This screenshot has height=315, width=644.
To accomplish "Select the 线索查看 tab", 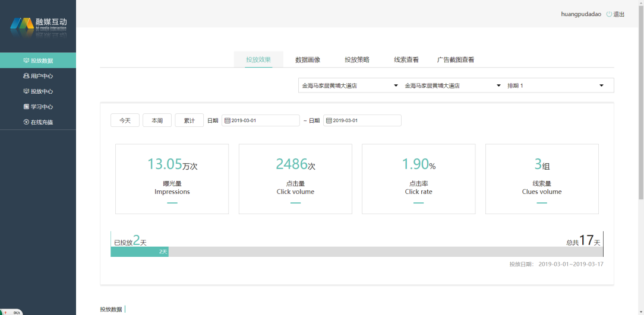I will pos(406,60).
